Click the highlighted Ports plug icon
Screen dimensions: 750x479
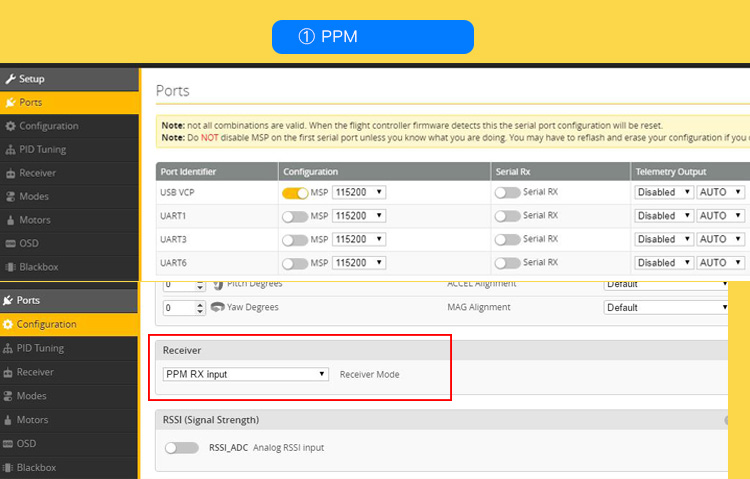click(10, 103)
